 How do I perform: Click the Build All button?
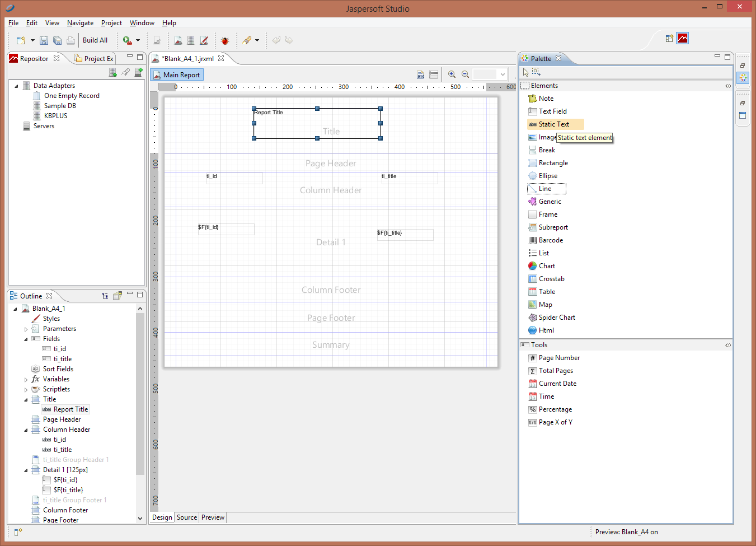pyautogui.click(x=95, y=40)
